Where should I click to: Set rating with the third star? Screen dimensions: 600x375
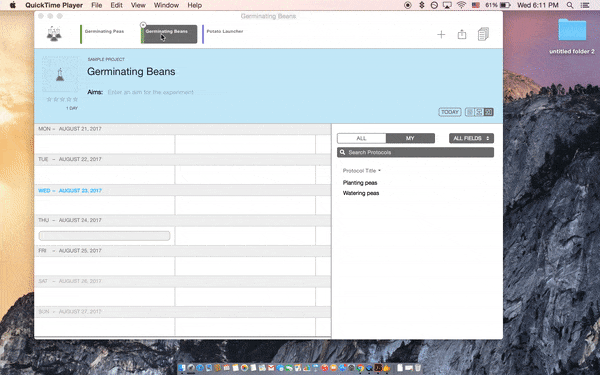pyautogui.click(x=62, y=99)
